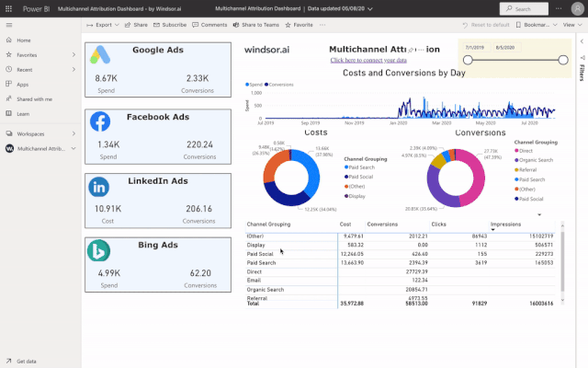Open the Export dropdown

tap(102, 25)
